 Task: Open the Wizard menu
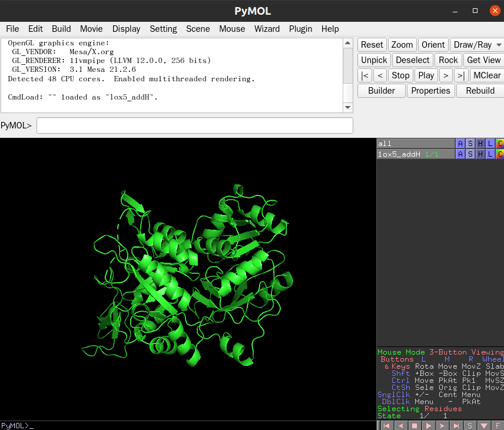[x=267, y=29]
